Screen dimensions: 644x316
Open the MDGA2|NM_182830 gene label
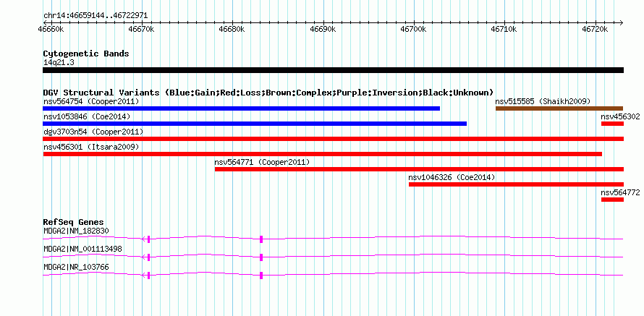click(77, 231)
